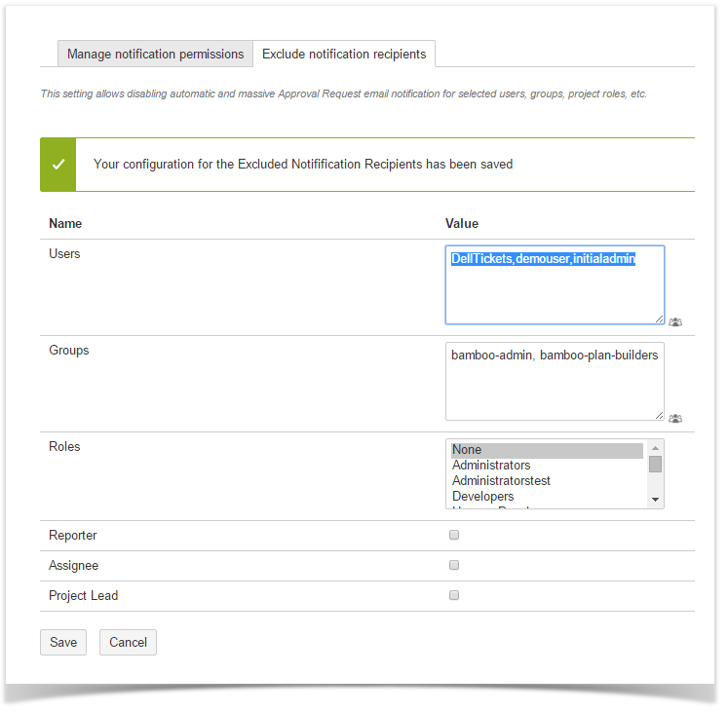This screenshot has height=712, width=728.
Task: Select Exclude notification recipients tab
Action: point(344,55)
